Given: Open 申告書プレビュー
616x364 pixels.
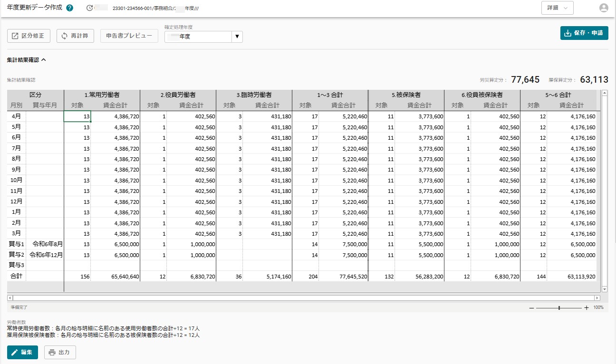Looking at the screenshot, I should point(129,36).
